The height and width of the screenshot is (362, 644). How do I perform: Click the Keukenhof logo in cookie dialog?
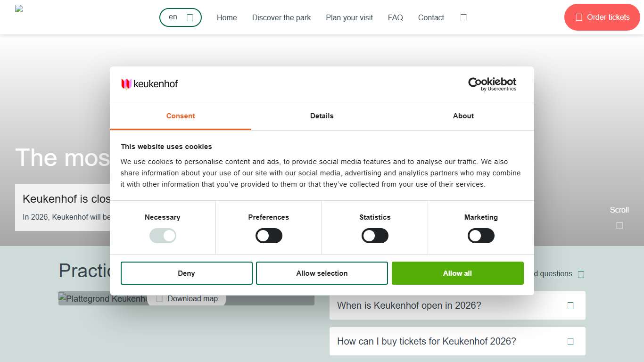pos(149,84)
